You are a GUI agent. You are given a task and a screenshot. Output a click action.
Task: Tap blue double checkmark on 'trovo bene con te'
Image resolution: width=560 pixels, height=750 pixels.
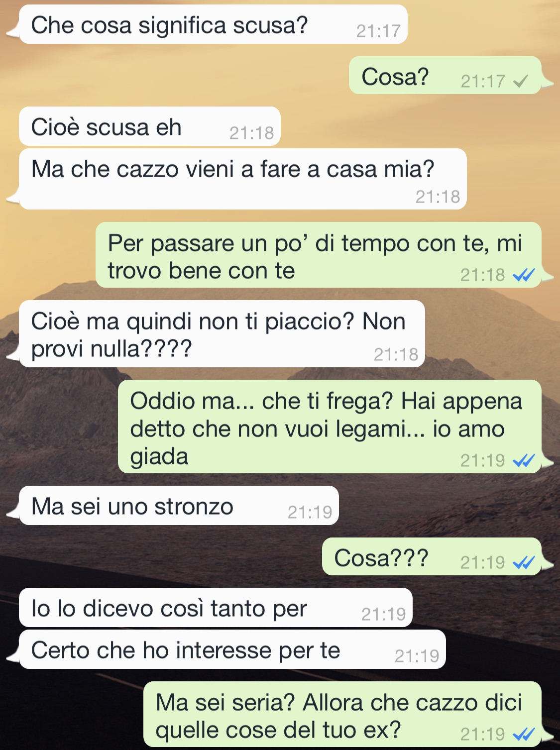524,275
